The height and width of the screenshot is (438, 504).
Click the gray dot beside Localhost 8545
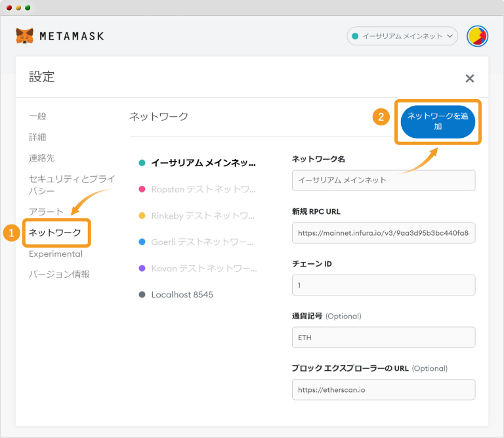tap(142, 295)
